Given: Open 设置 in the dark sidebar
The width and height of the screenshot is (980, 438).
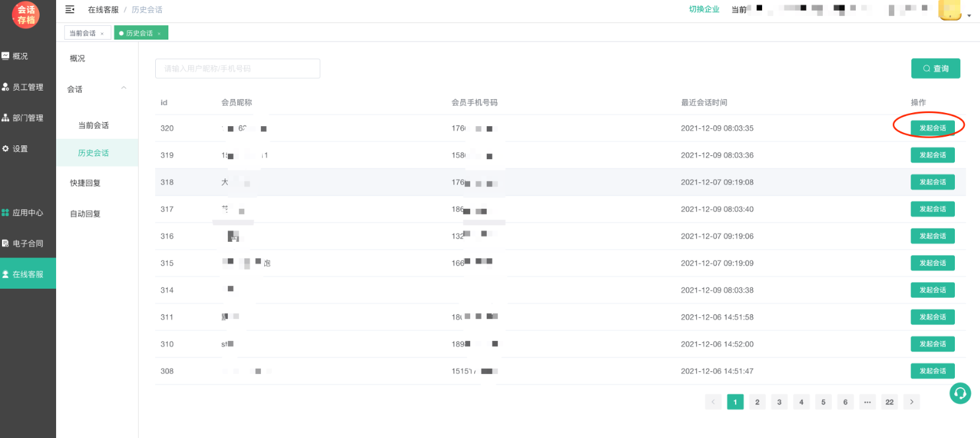Looking at the screenshot, I should [x=20, y=149].
